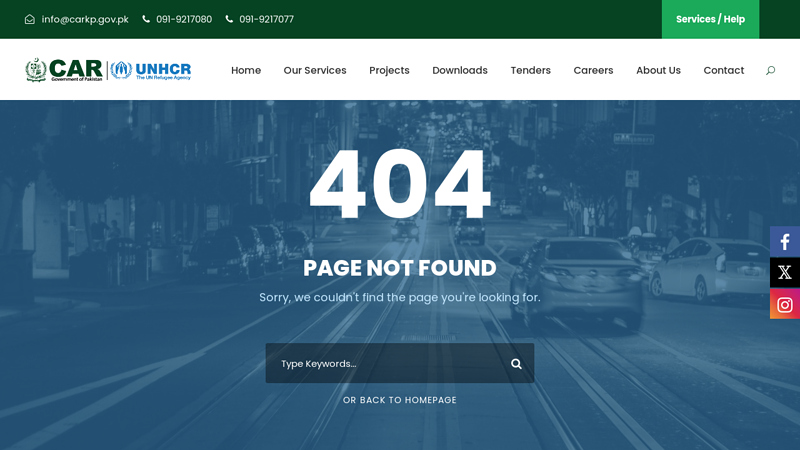The image size is (800, 450).
Task: Go to the Downloads page
Action: [460, 70]
